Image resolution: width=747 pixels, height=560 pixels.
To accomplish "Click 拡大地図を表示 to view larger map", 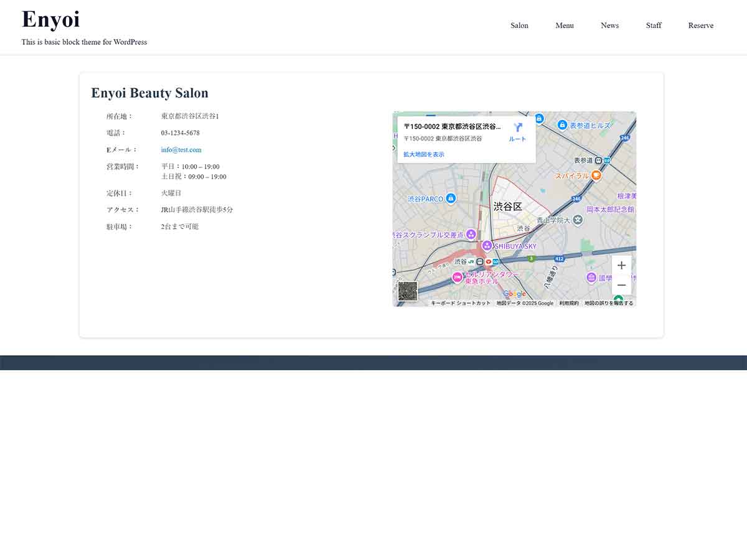I will coord(424,154).
